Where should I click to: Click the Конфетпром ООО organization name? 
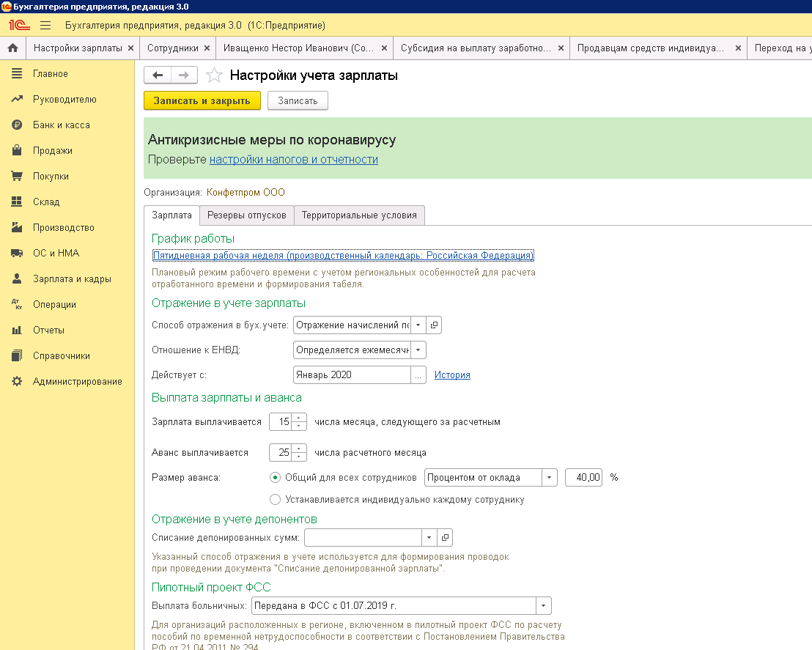[x=246, y=192]
